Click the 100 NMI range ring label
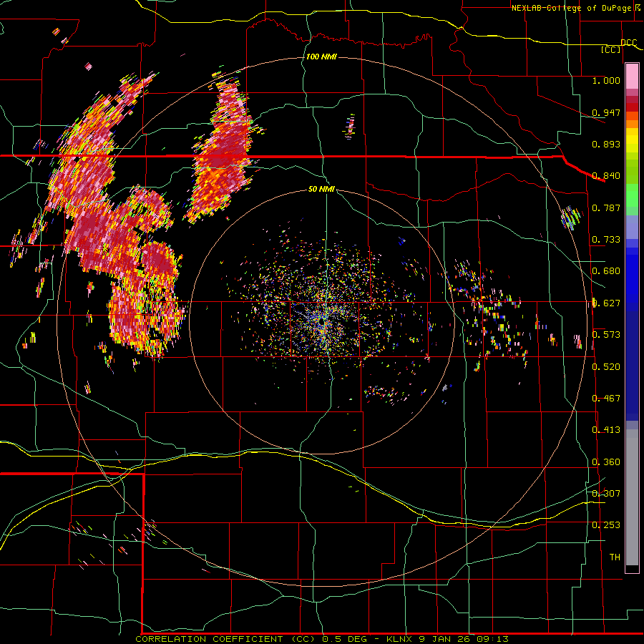 point(321,57)
